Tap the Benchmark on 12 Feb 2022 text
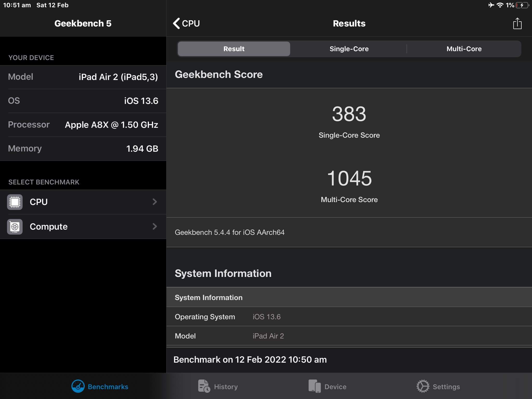This screenshot has width=532, height=399. pyautogui.click(x=250, y=360)
